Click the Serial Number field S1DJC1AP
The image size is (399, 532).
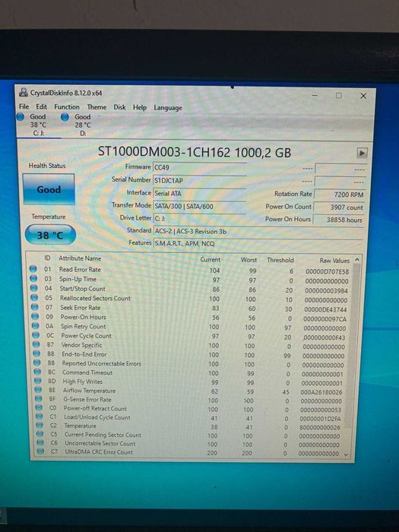(199, 181)
